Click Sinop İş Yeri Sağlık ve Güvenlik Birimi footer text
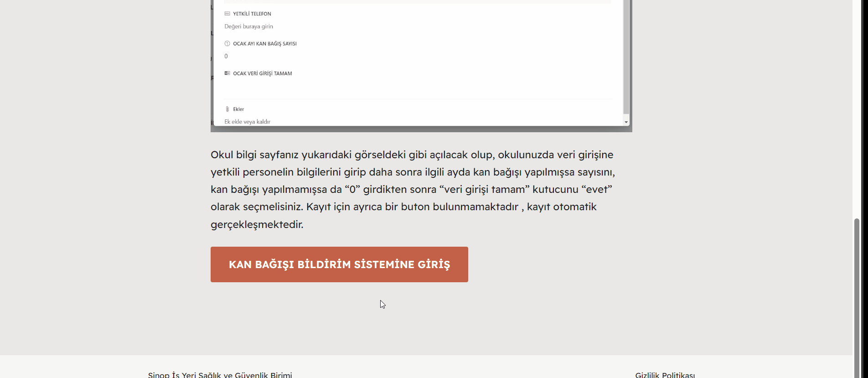 point(220,375)
